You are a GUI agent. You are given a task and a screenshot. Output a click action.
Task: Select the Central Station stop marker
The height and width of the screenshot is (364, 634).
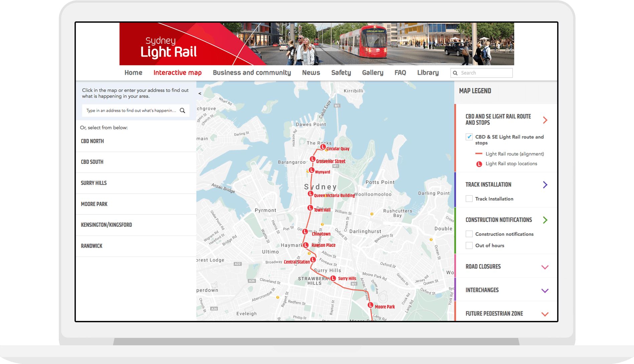pyautogui.click(x=313, y=260)
